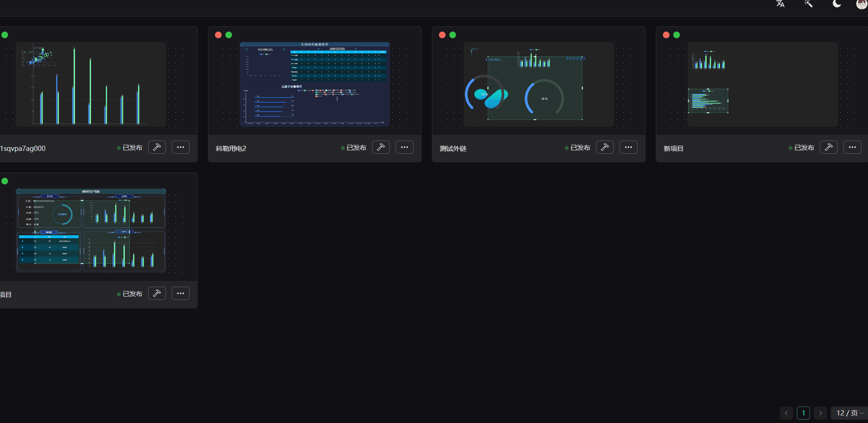The image size is (868, 423).
Task: Click the green dot on 测试外链 card
Action: coord(453,35)
